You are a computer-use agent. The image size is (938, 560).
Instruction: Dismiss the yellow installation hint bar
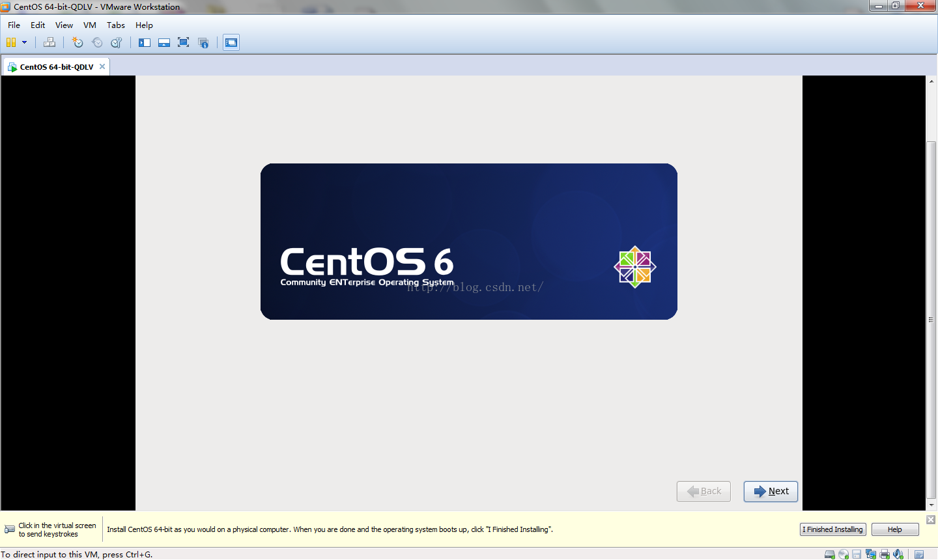coord(931,520)
